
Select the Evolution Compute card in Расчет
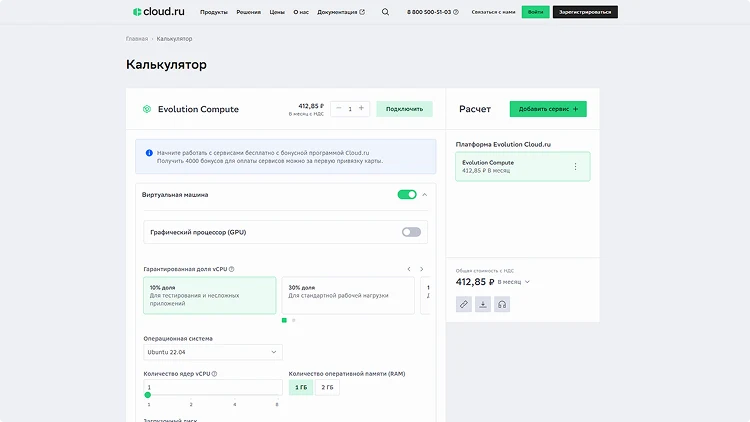(x=523, y=167)
